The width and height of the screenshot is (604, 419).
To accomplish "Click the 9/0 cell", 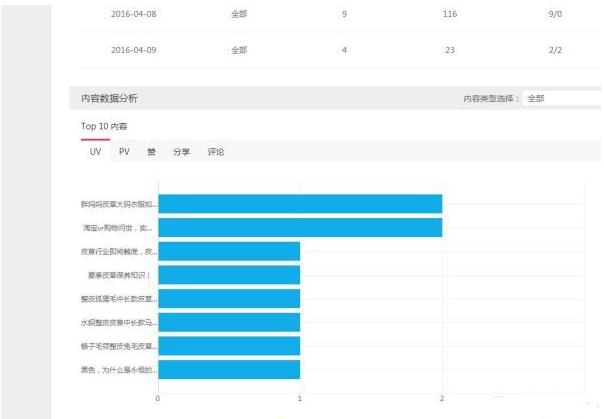I will (x=555, y=14).
